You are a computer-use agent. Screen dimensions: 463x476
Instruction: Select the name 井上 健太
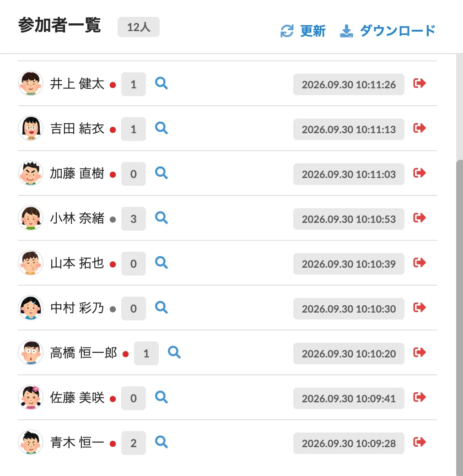pyautogui.click(x=77, y=83)
